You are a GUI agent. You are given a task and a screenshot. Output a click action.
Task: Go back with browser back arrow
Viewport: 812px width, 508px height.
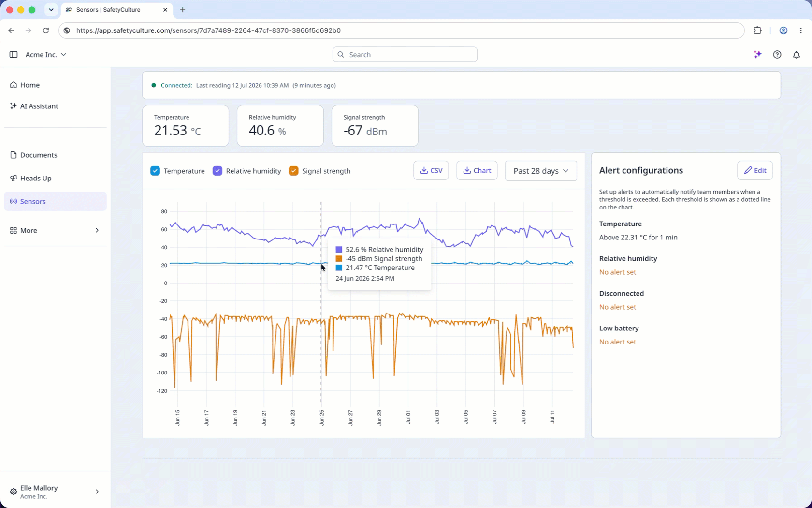[11, 30]
